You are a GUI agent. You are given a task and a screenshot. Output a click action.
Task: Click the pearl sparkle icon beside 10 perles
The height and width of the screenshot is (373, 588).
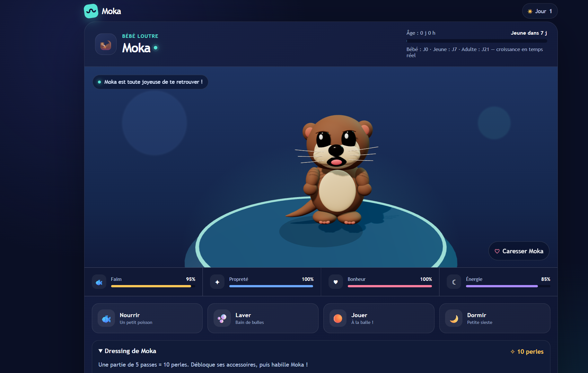513,352
